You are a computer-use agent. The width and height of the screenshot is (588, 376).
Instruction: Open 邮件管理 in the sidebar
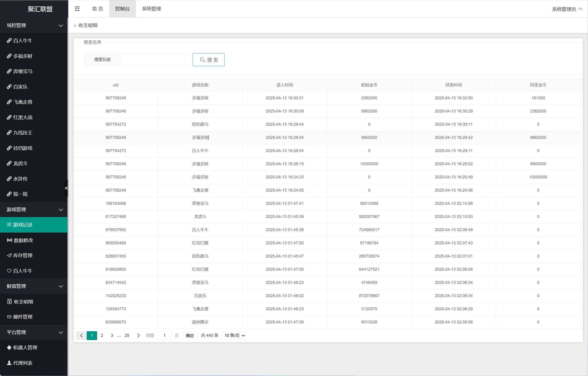pos(23,317)
